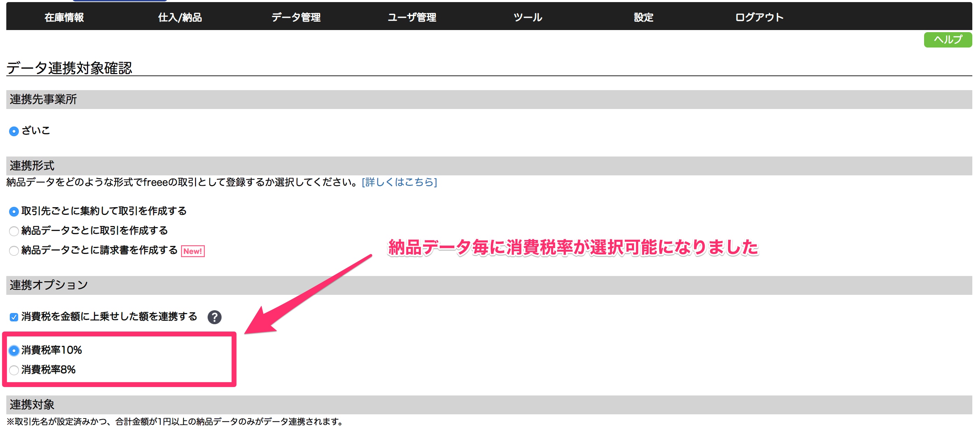Open the ツール menu
980x429 pixels.
[528, 17]
